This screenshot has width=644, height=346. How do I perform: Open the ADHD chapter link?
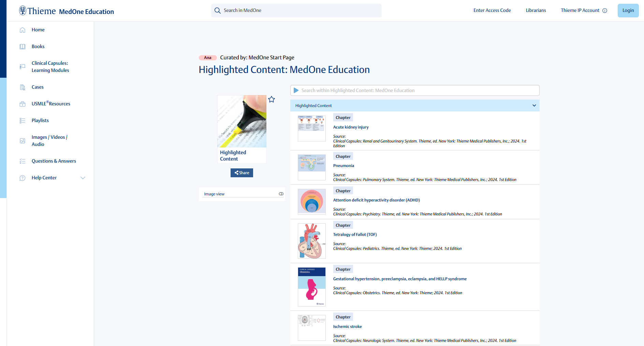tap(377, 200)
